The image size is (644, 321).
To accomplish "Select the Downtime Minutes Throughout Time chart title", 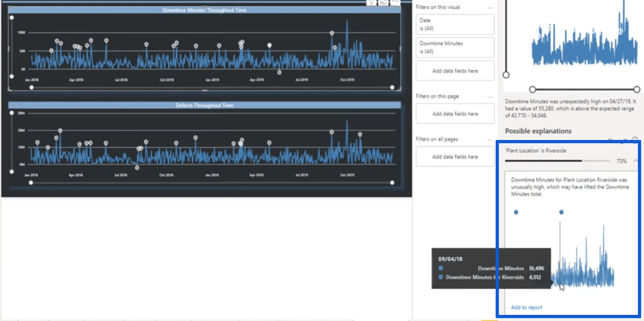I will [204, 10].
